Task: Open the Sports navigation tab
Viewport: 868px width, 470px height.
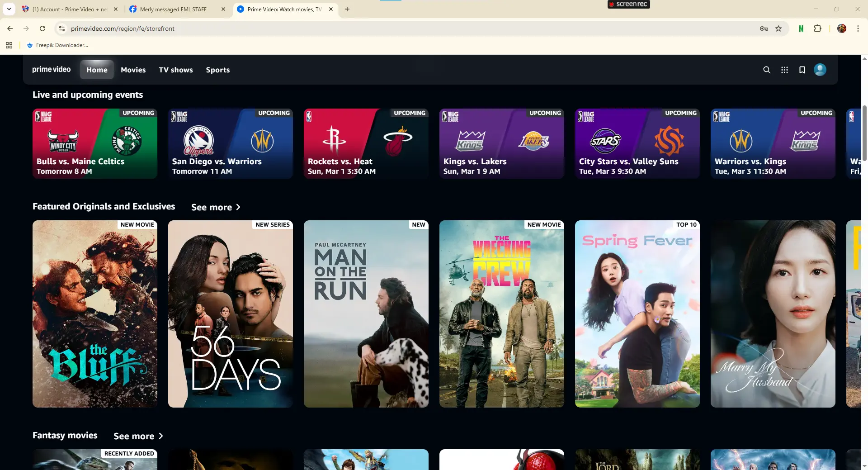Action: click(218, 70)
